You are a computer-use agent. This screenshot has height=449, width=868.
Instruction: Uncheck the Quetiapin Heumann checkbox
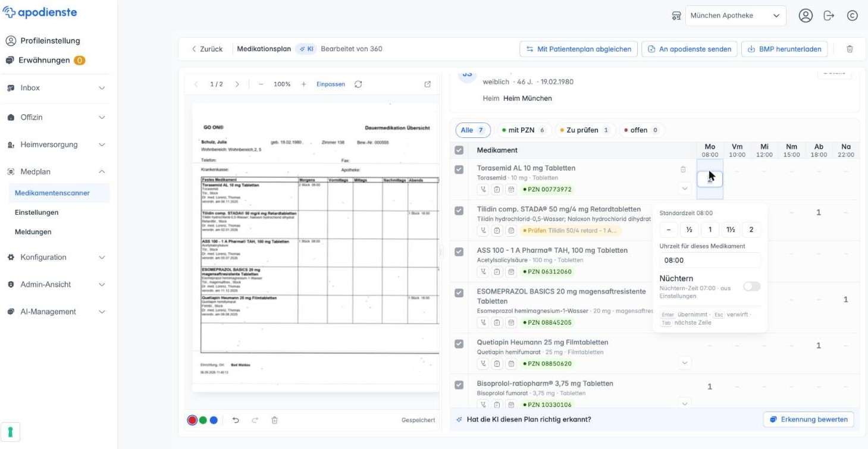pos(459,344)
